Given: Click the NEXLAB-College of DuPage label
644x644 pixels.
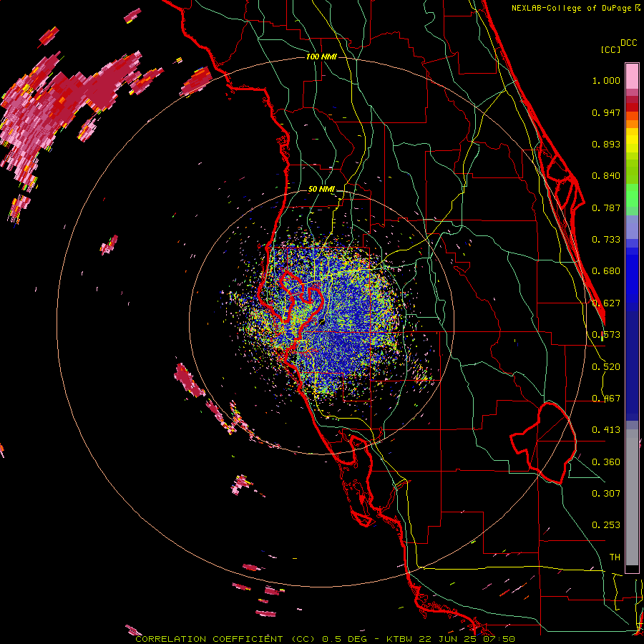Looking at the screenshot, I should click(572, 8).
